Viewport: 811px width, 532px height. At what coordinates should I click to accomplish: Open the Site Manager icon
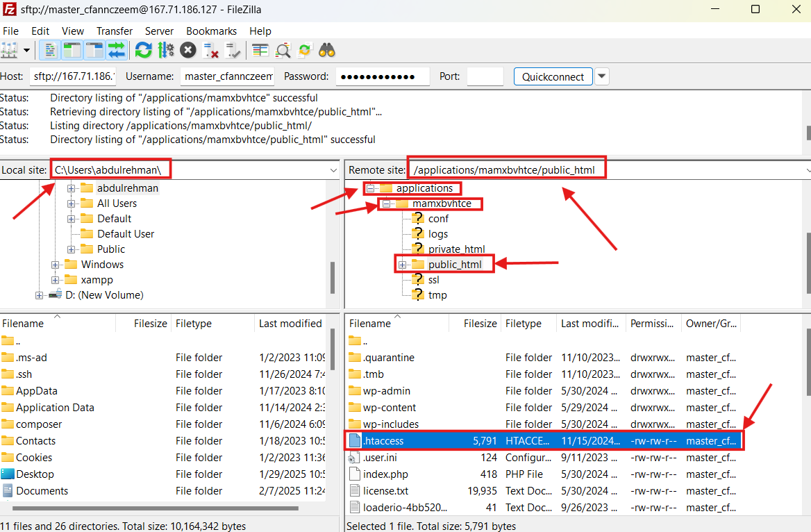point(9,50)
